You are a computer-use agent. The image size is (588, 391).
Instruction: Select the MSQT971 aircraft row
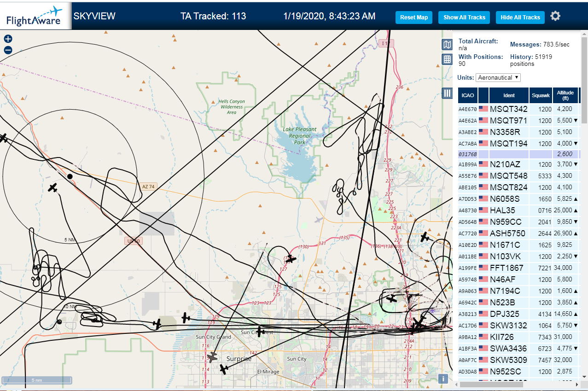point(519,121)
